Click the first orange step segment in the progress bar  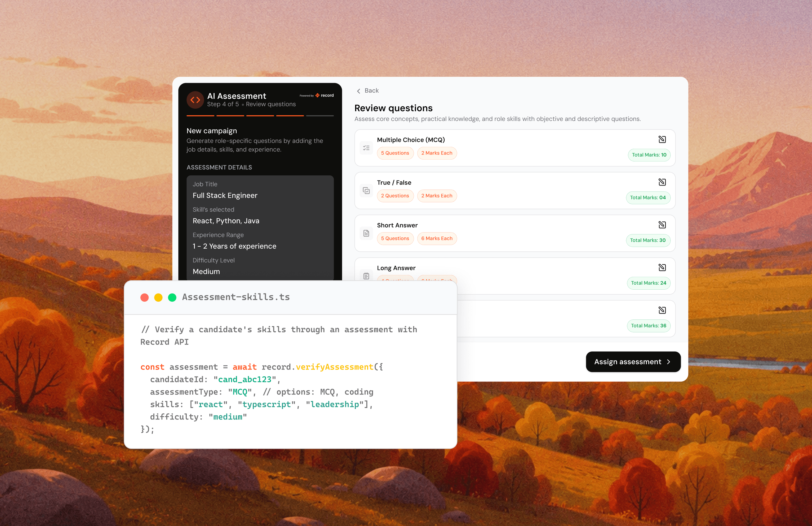[x=200, y=116]
